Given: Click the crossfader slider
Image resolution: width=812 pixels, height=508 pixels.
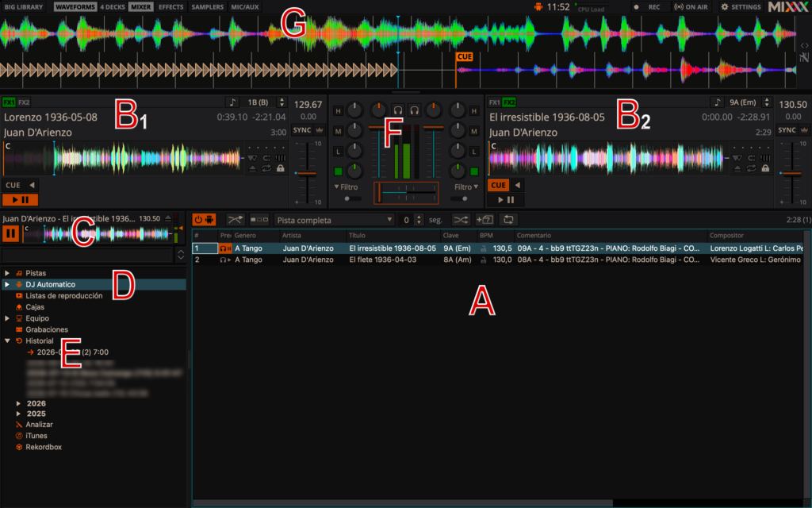Looking at the screenshot, I should tap(406, 192).
